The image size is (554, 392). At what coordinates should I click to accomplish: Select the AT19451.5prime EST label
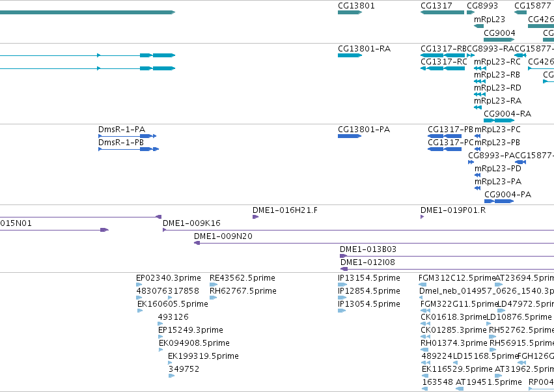pos(489,382)
